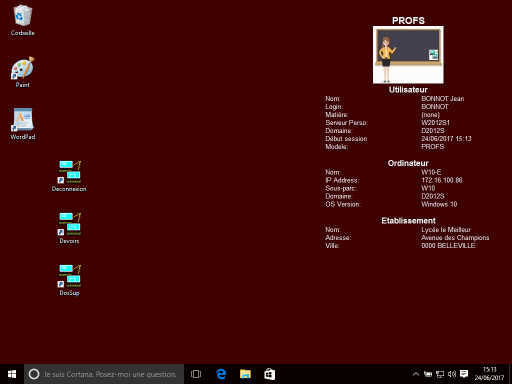This screenshot has width=512, height=384.
Task: Select the Paint desktop shortcut
Action: coord(22,72)
